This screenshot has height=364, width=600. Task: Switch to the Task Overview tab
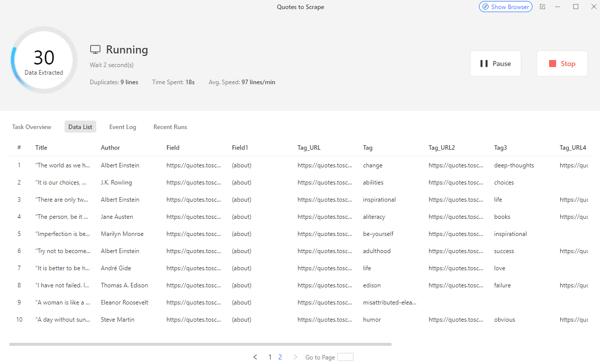[x=32, y=127]
